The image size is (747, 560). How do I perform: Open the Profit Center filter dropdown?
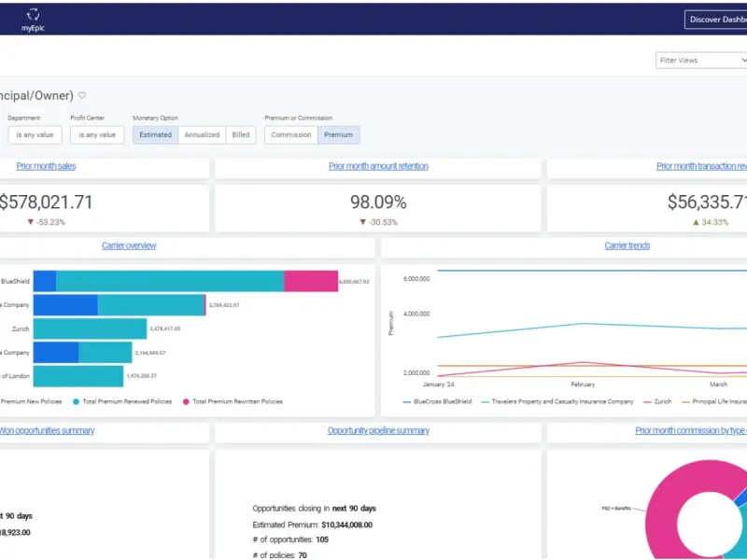(x=97, y=134)
